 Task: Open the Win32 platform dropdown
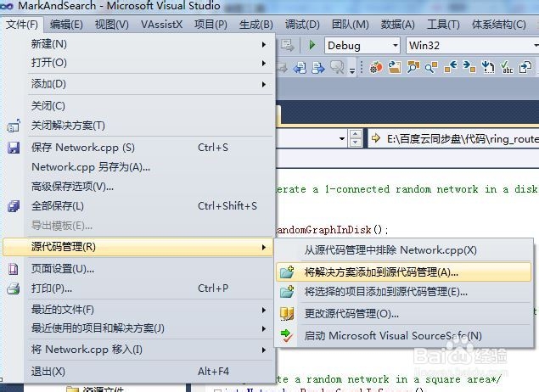click(473, 45)
